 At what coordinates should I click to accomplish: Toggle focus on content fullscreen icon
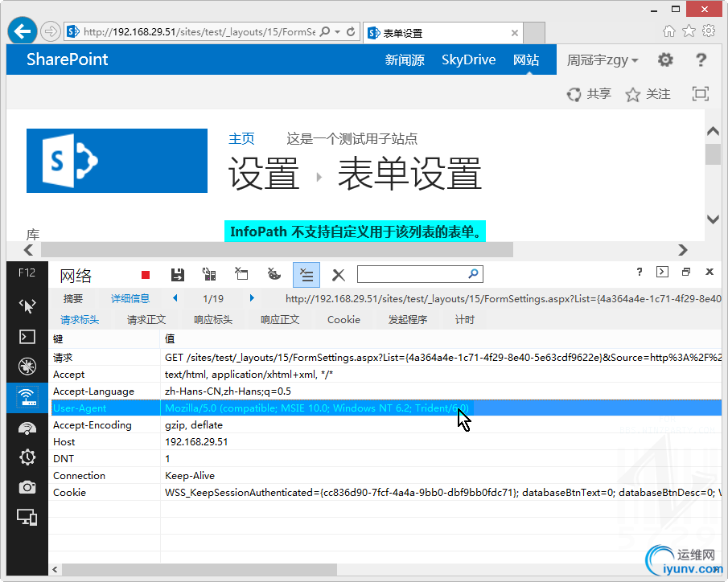[700, 94]
